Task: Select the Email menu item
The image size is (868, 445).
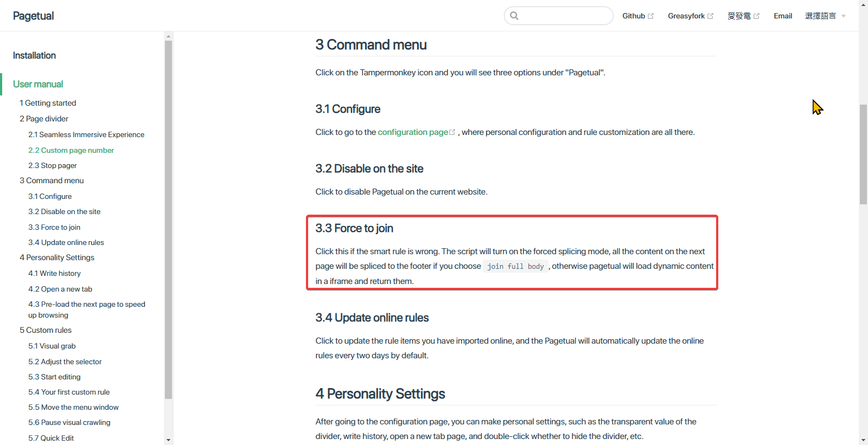Action: click(782, 15)
